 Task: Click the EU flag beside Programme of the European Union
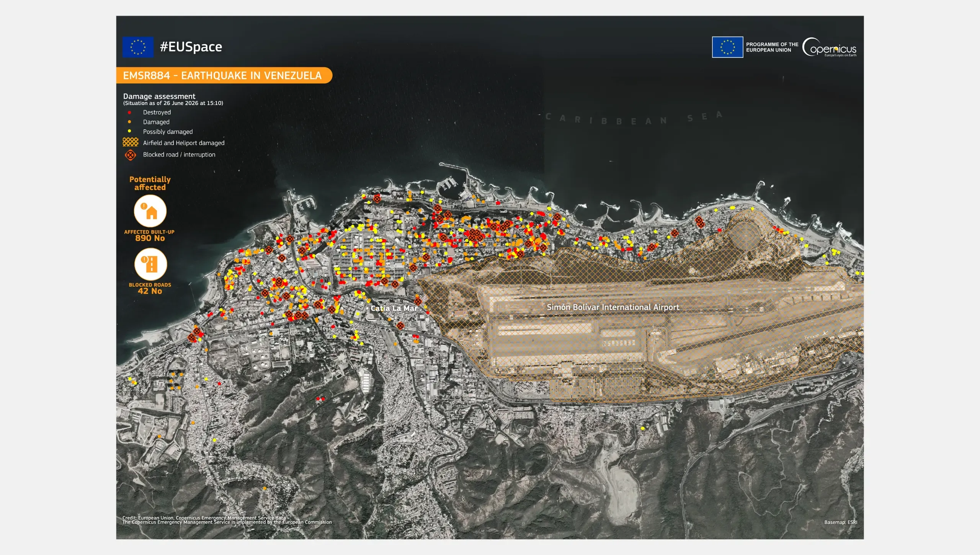(x=727, y=47)
